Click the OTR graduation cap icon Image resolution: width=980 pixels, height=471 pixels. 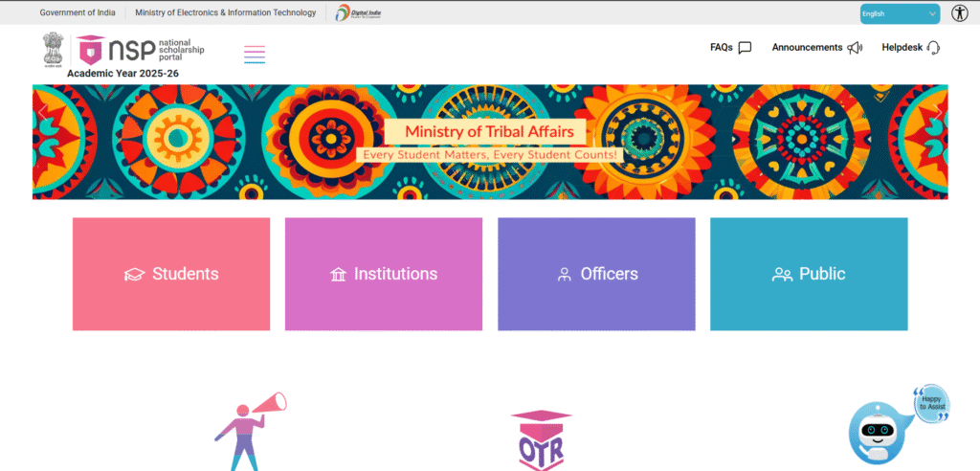pos(541,440)
